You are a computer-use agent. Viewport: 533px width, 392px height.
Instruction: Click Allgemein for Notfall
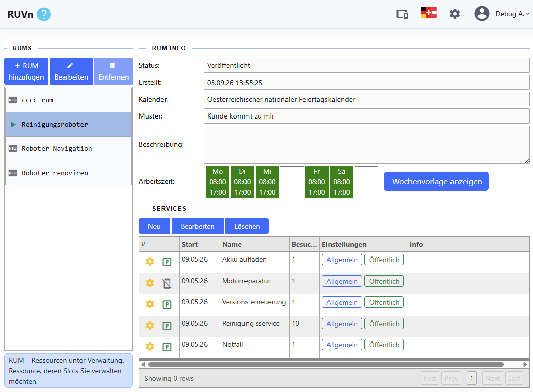pyautogui.click(x=342, y=345)
